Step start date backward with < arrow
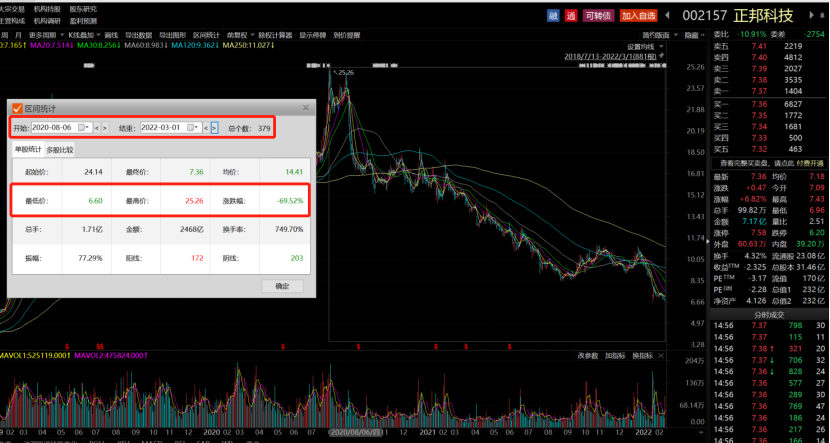 (97, 128)
